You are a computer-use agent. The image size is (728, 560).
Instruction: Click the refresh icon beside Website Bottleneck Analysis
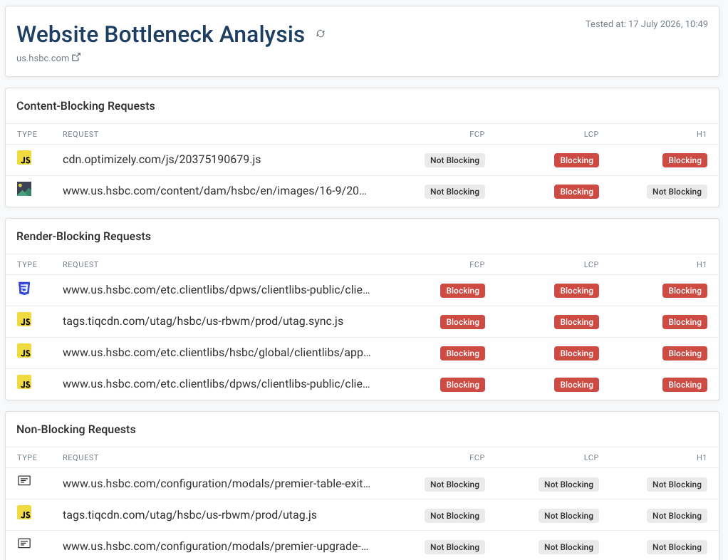321,33
